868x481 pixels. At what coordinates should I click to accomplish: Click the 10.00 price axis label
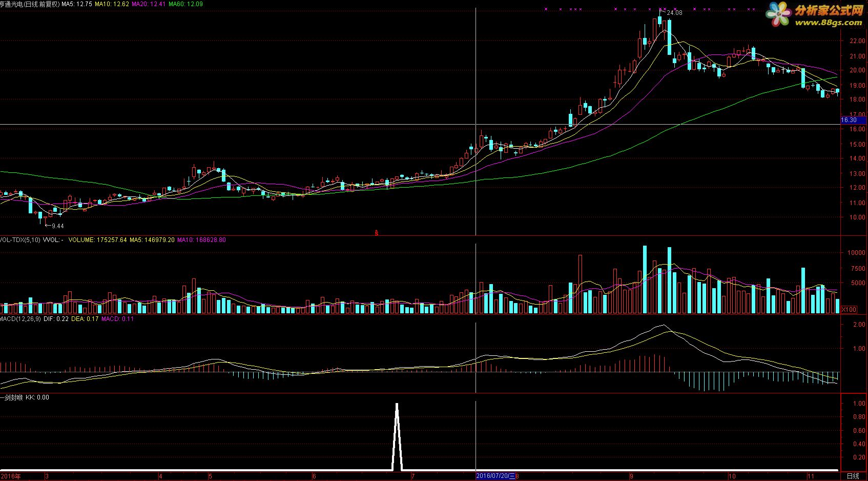coord(857,217)
